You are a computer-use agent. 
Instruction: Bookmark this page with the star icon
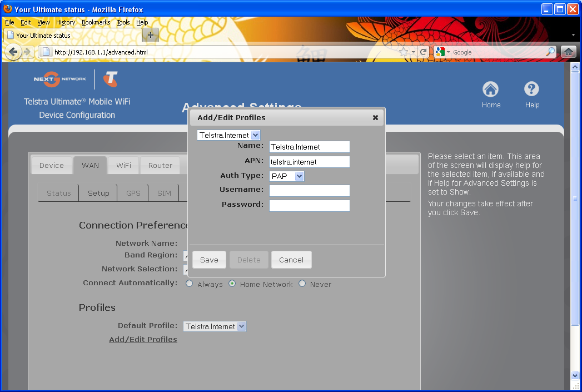click(404, 52)
